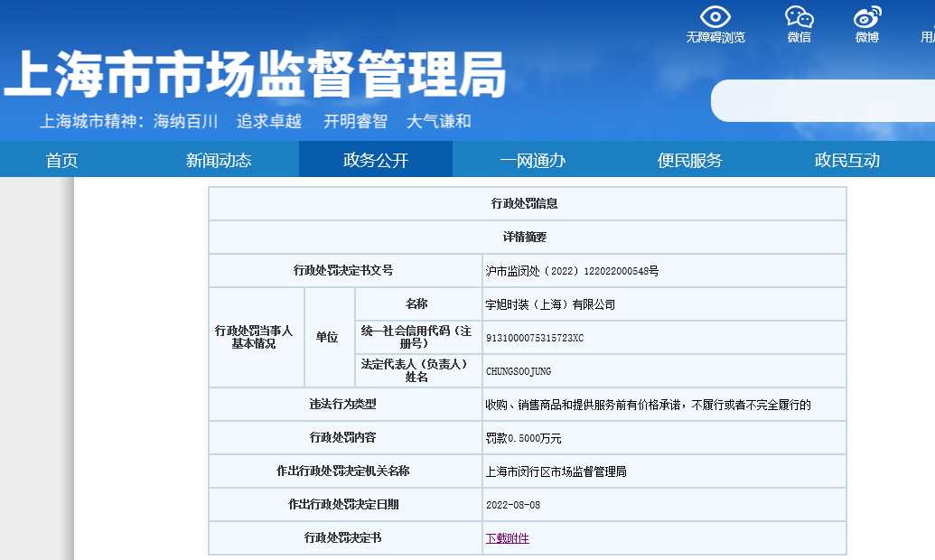Image resolution: width=935 pixels, height=560 pixels.
Task: Open the Weibo 微博 icon
Action: pyautogui.click(x=867, y=17)
